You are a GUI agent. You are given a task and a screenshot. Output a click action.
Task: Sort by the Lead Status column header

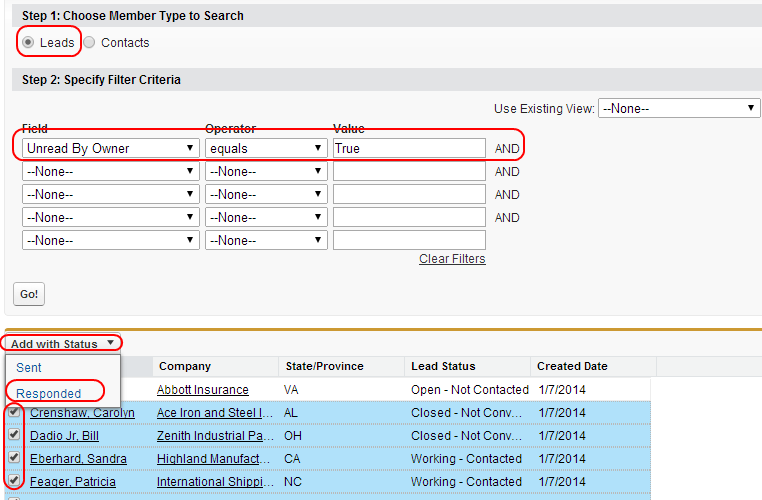(x=443, y=366)
